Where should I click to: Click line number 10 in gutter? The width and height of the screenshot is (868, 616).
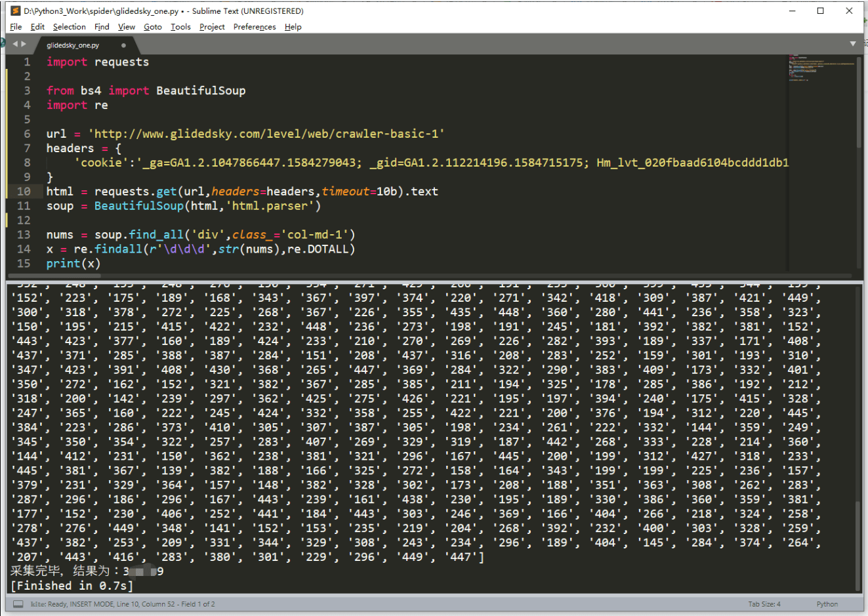click(24, 192)
